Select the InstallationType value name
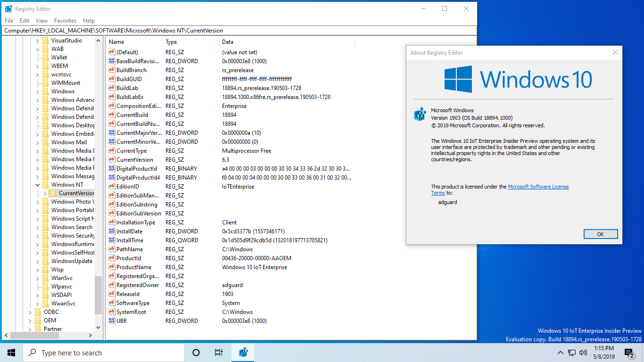 (x=136, y=222)
